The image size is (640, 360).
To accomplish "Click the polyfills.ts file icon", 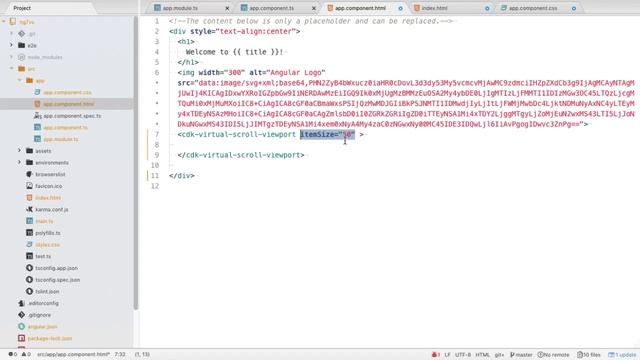I will [29, 233].
